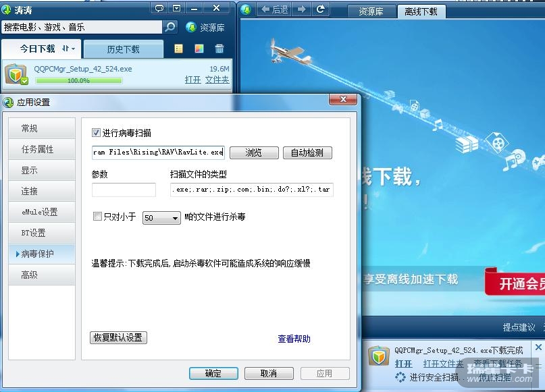This screenshot has height=392, width=545.
Task: Open the 常规 settings category
Action: (x=42, y=128)
